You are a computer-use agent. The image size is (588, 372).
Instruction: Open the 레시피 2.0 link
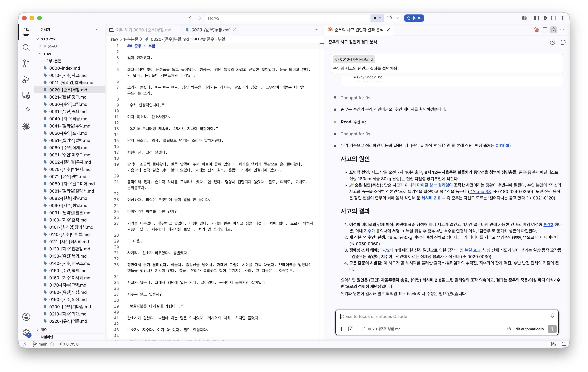431,198
